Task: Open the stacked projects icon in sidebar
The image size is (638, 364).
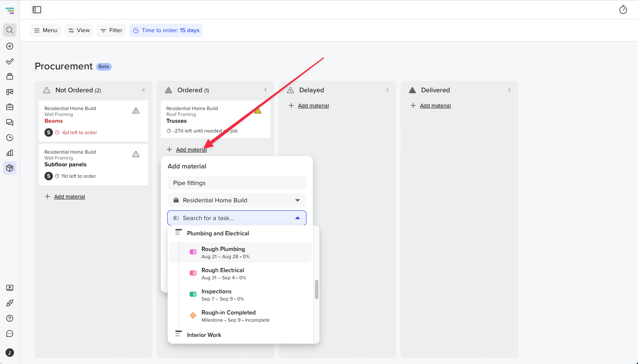Action: click(10, 77)
